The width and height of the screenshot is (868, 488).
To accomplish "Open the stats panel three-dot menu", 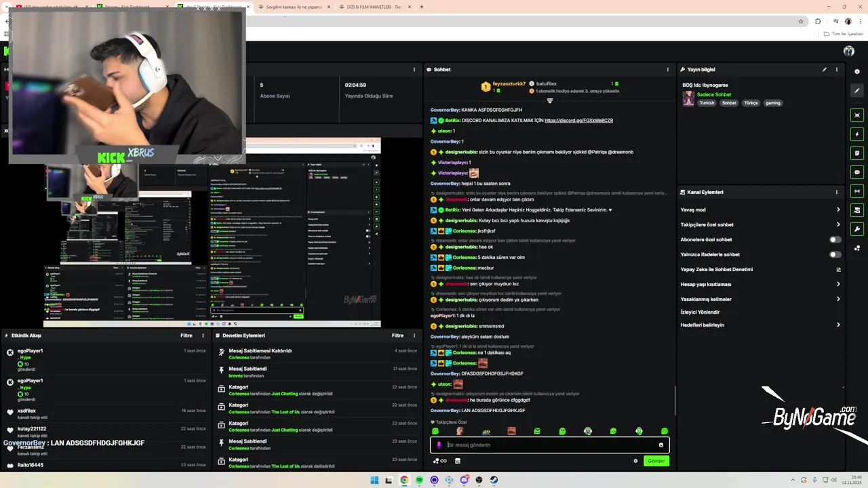I will click(x=414, y=69).
